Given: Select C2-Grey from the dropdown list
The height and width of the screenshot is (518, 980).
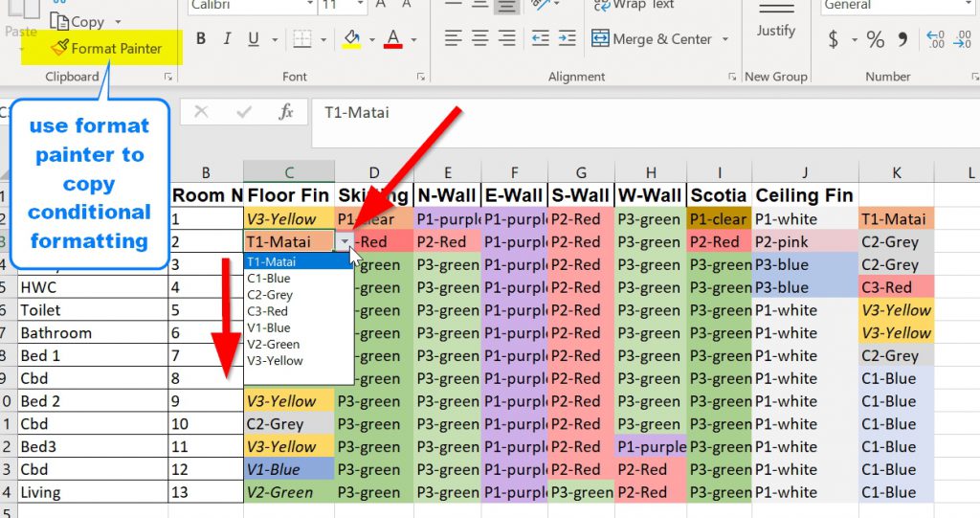Looking at the screenshot, I should click(270, 295).
